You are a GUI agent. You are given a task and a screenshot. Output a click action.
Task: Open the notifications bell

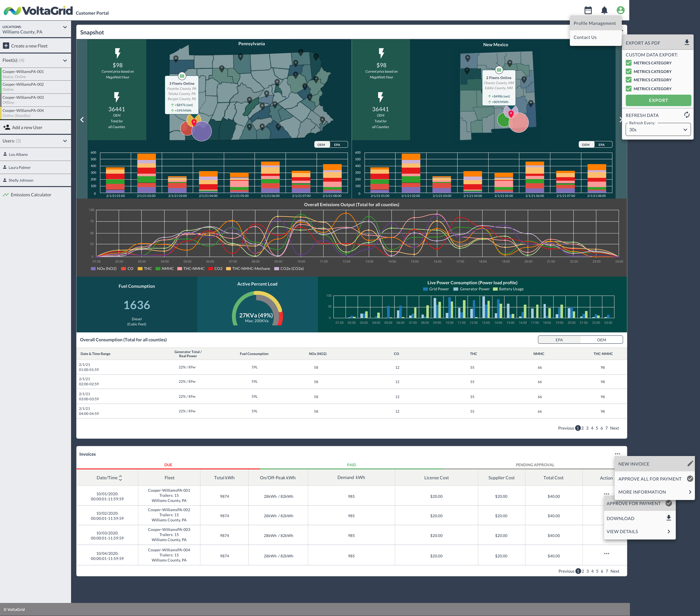tap(604, 10)
